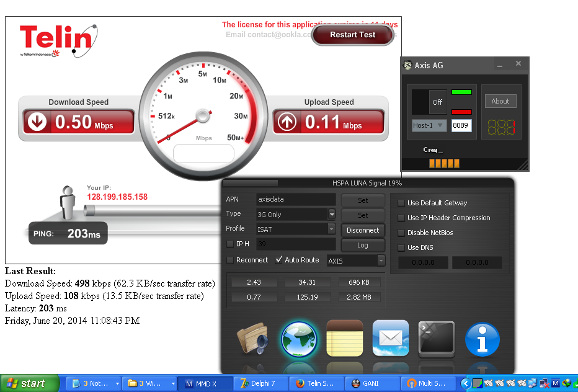This screenshot has width=578, height=392.
Task: Open the Host-1 dropdown in Axis AG
Action: (429, 125)
